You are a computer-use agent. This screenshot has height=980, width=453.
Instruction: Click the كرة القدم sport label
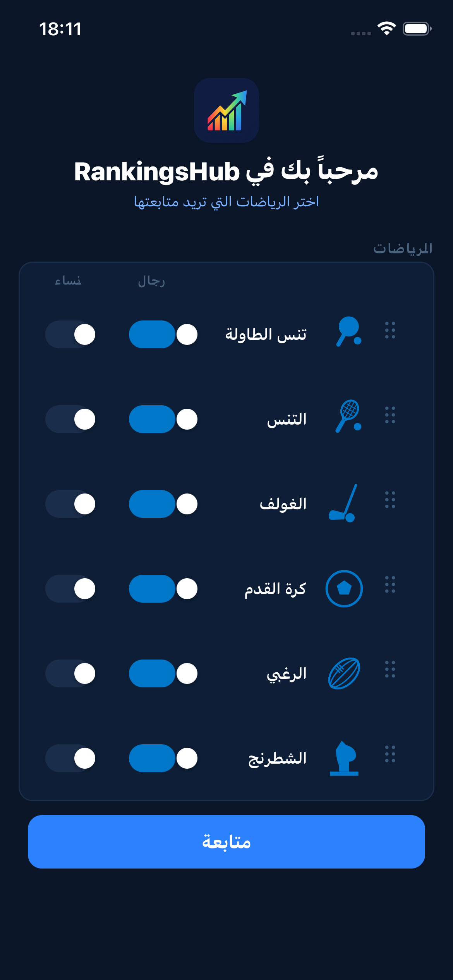(x=275, y=589)
